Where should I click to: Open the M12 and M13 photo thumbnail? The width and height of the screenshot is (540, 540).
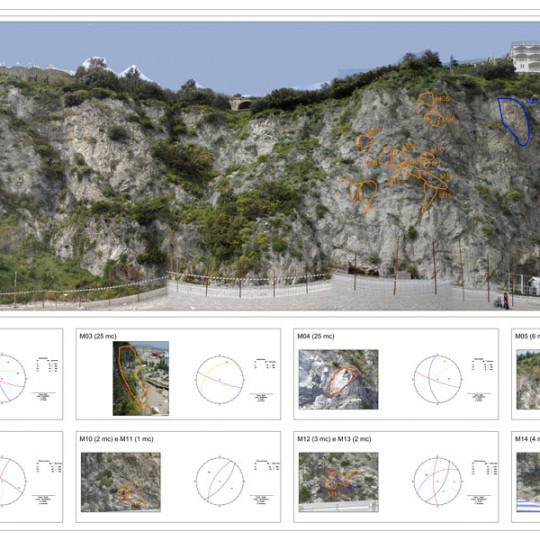tap(338, 482)
